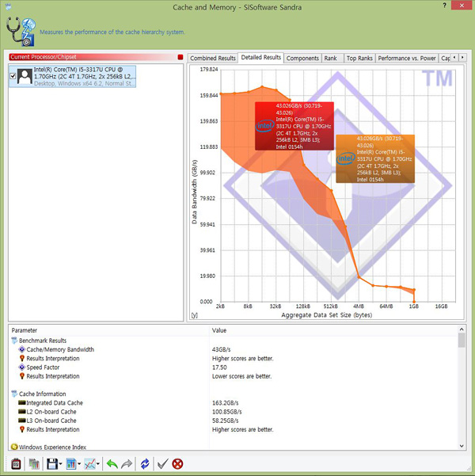This screenshot has height=476, width=475.
Task: Click the [y] axis toggle below the chart
Action: click(194, 315)
